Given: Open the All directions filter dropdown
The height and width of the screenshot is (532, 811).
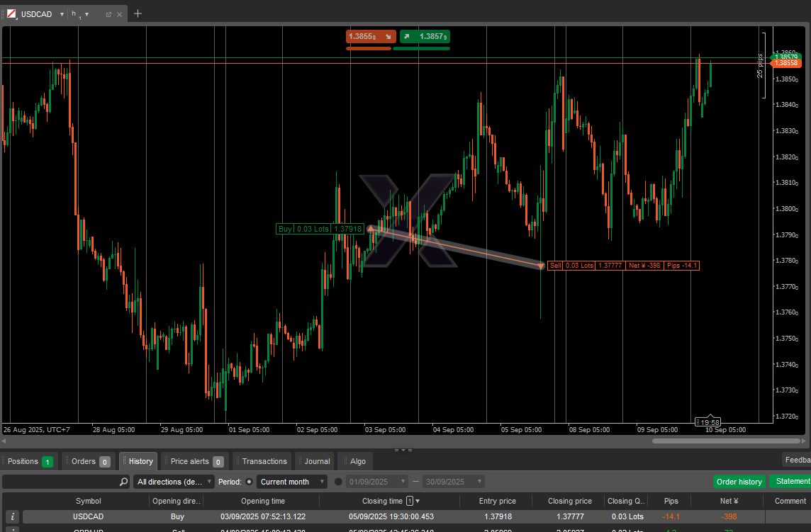Looking at the screenshot, I should (x=174, y=482).
